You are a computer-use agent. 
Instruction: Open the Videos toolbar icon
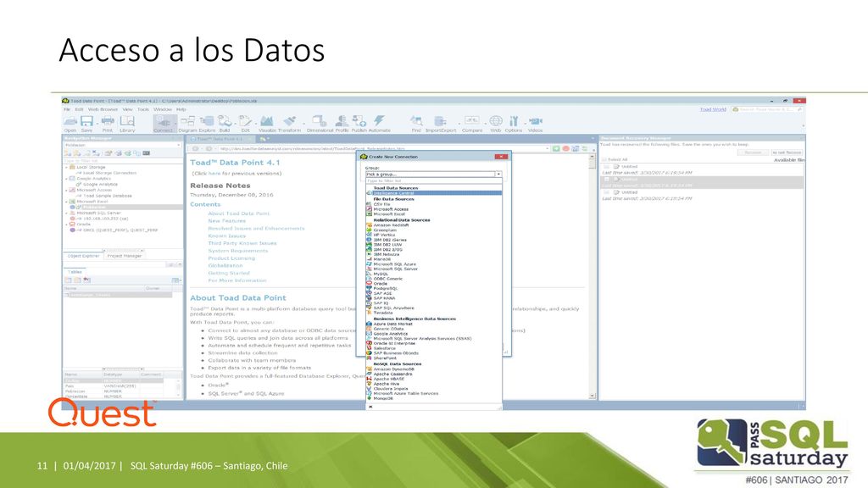(536, 124)
